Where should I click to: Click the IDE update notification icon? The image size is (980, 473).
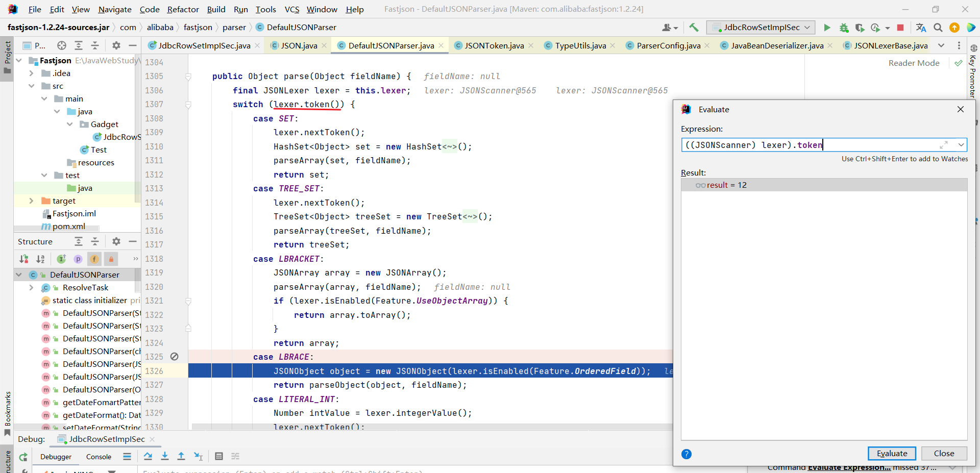(x=954, y=28)
